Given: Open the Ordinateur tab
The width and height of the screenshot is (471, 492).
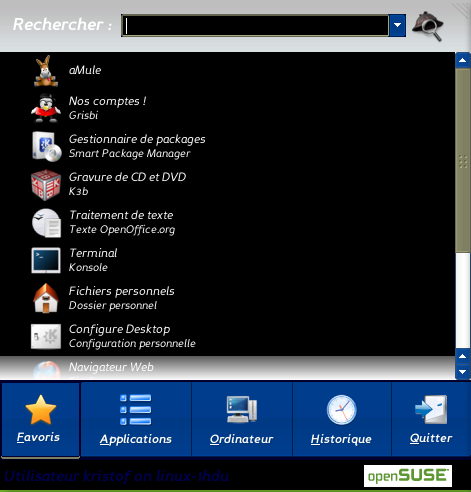Looking at the screenshot, I should pos(242,419).
